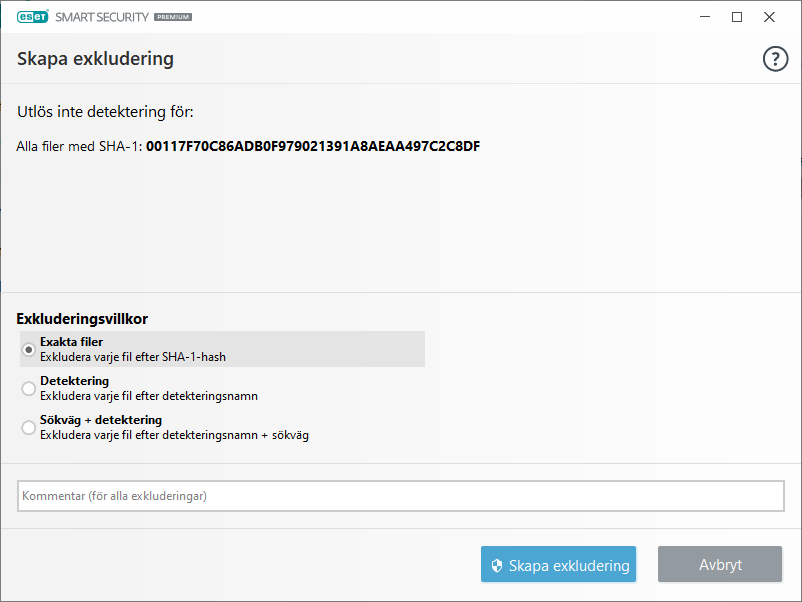Select the Exakta filer radio button
The image size is (802, 602).
coord(29,349)
